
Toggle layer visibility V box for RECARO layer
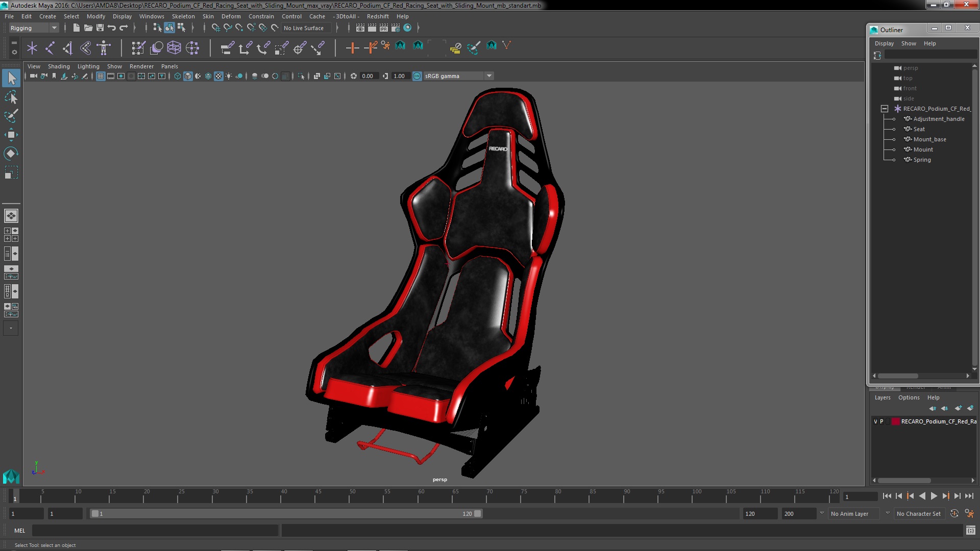click(x=875, y=421)
